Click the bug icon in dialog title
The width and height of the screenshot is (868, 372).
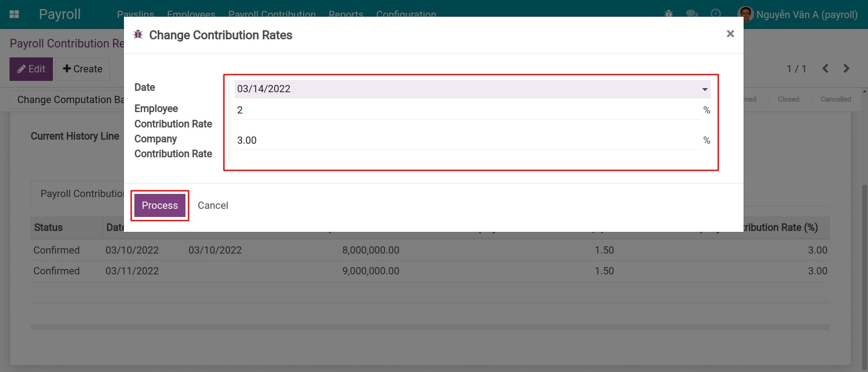click(x=138, y=35)
